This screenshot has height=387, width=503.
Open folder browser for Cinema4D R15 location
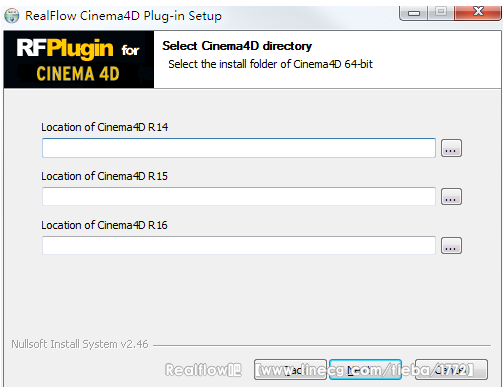(451, 197)
